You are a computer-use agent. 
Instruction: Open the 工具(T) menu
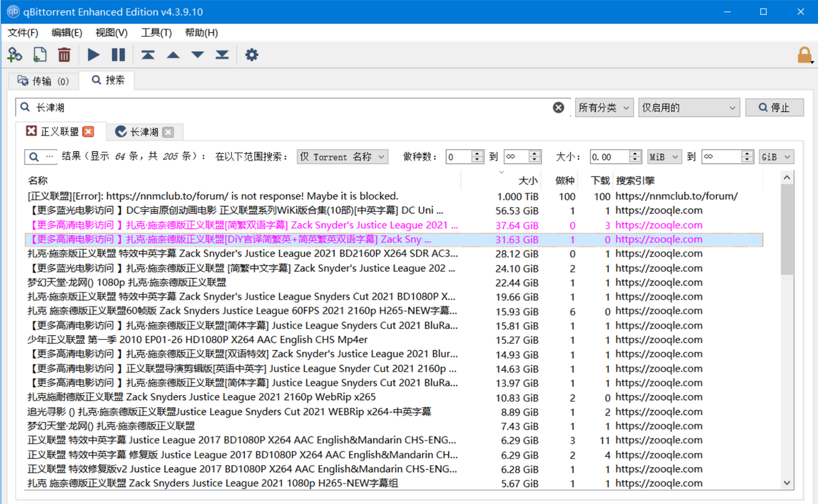pyautogui.click(x=156, y=33)
